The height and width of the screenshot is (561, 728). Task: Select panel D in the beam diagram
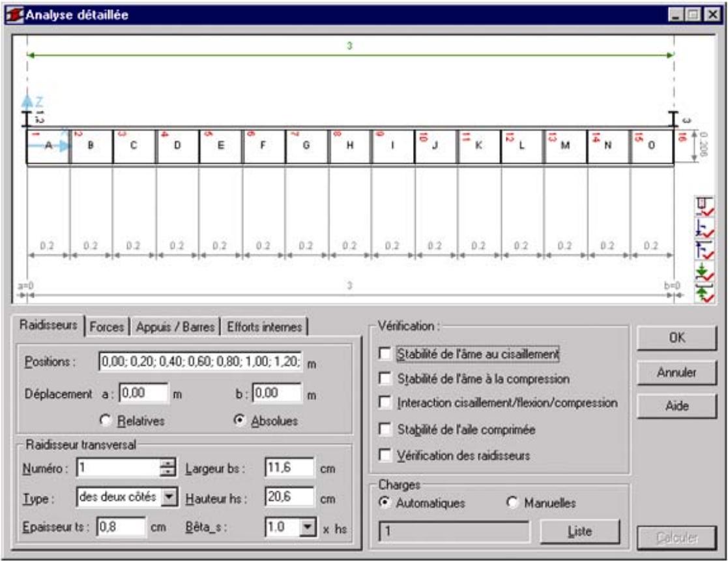[x=177, y=146]
